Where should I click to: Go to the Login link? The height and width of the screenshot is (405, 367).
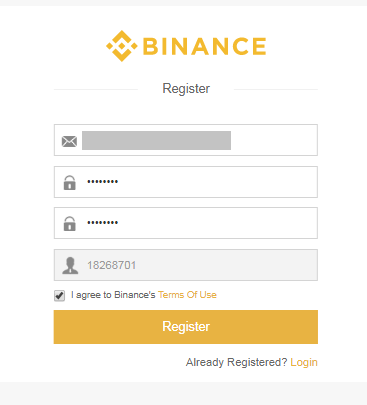coord(304,362)
